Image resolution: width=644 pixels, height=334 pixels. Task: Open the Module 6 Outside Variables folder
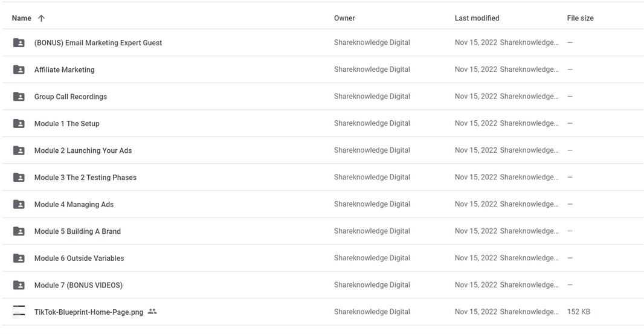79,258
